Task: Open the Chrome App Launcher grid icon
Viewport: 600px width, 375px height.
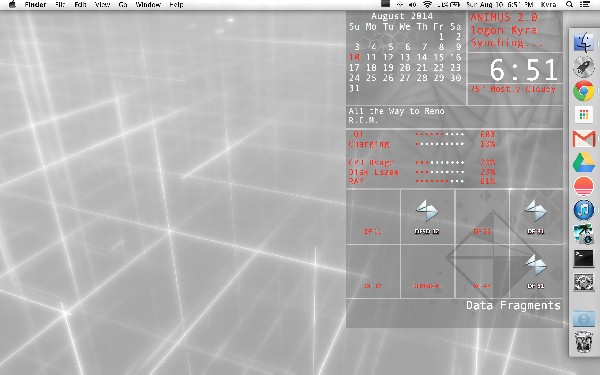Action: point(584,114)
